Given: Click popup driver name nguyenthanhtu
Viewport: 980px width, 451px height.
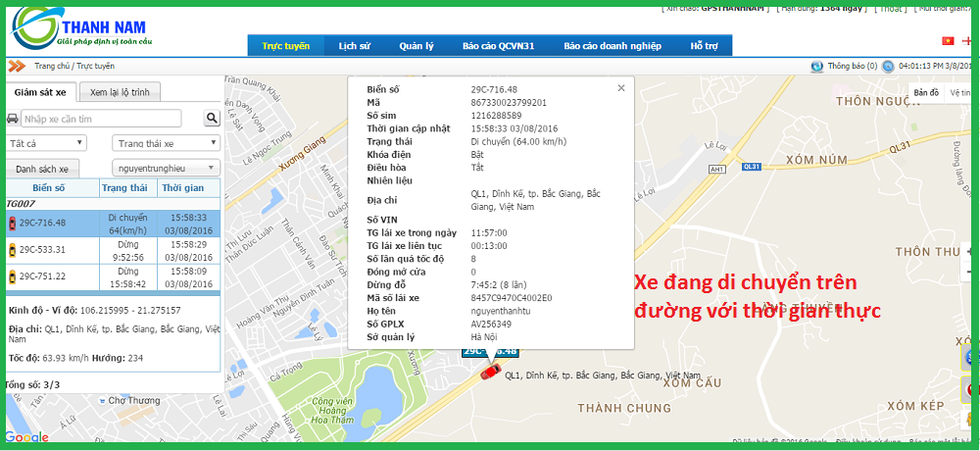Looking at the screenshot, I should click(x=501, y=311).
